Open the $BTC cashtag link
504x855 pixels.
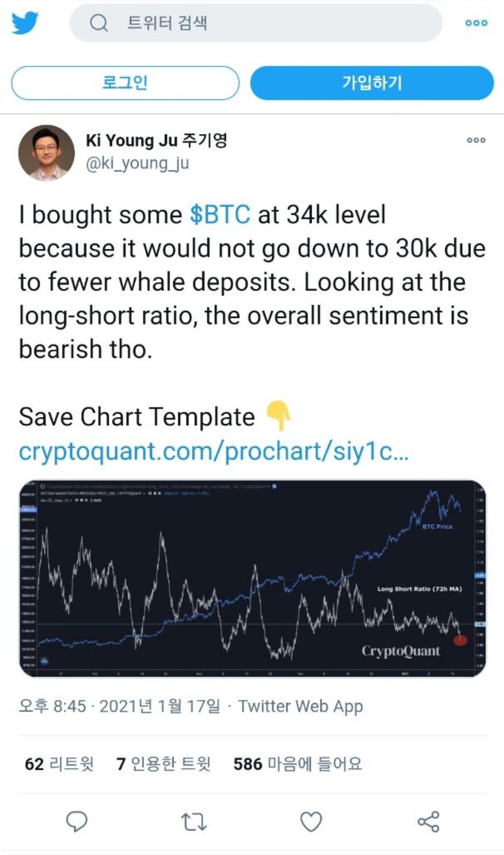220,215
